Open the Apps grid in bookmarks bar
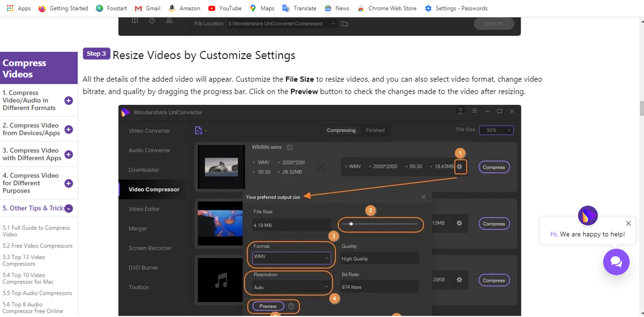 (18, 8)
